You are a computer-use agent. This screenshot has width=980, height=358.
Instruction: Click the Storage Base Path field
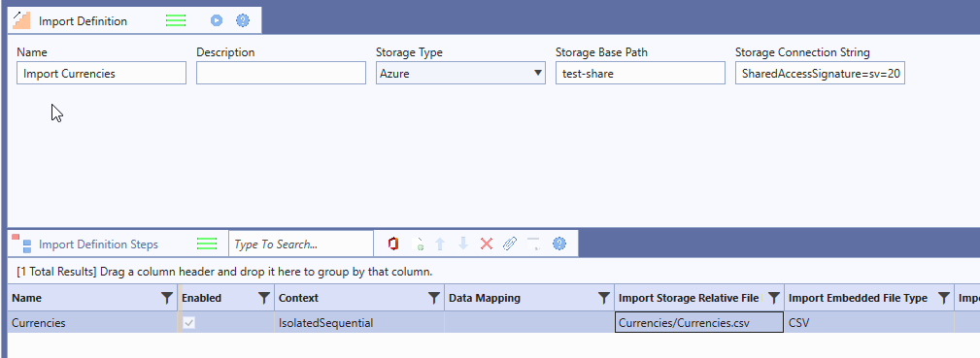[640, 73]
